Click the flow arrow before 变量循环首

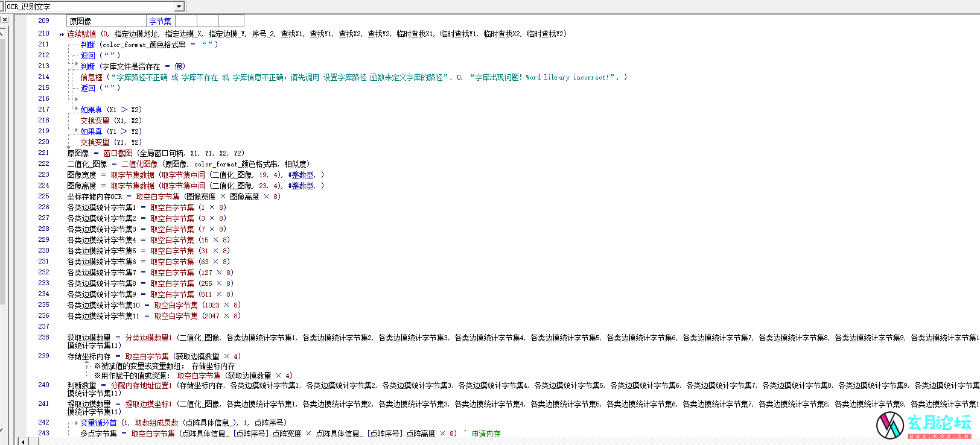76,423
